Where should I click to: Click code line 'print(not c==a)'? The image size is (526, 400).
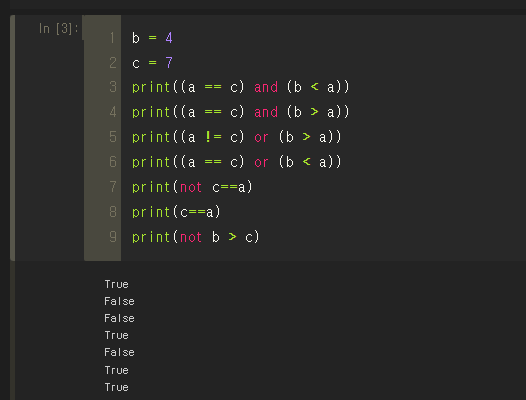[192, 187]
